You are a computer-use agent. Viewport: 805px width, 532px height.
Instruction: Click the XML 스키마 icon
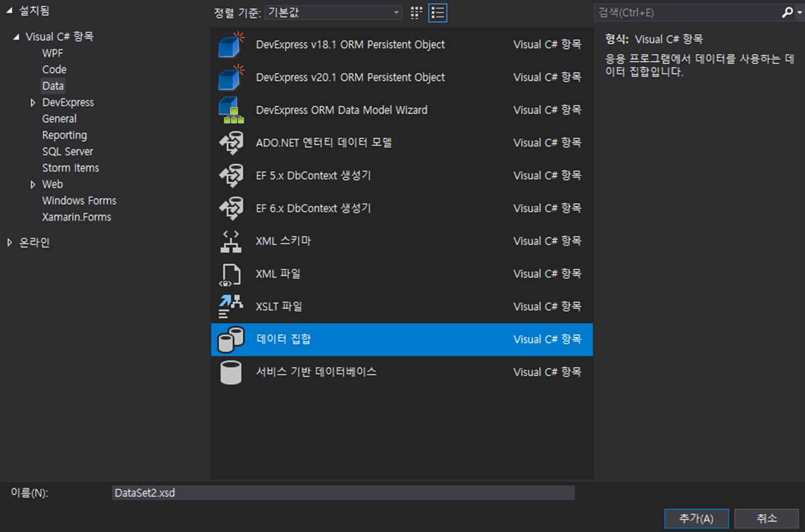[231, 241]
